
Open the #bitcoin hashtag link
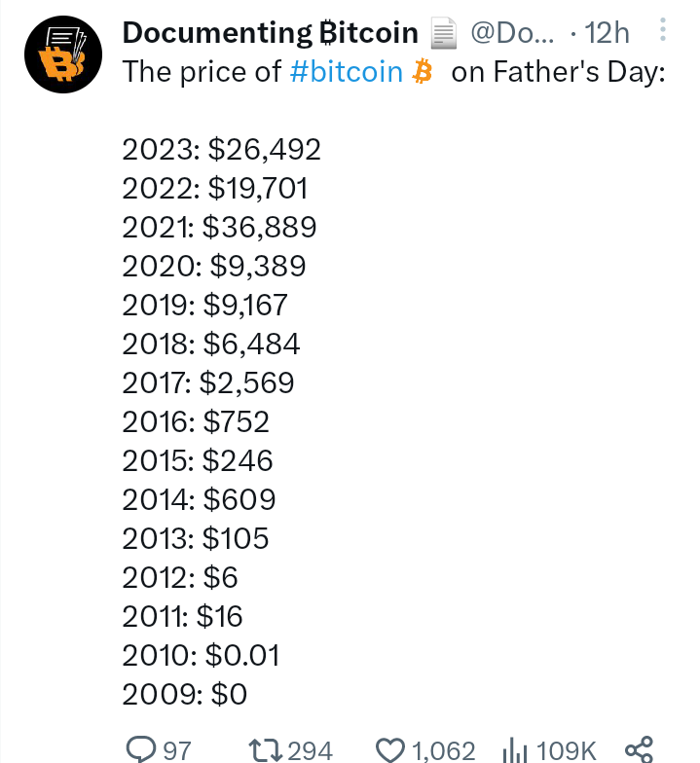point(347,72)
